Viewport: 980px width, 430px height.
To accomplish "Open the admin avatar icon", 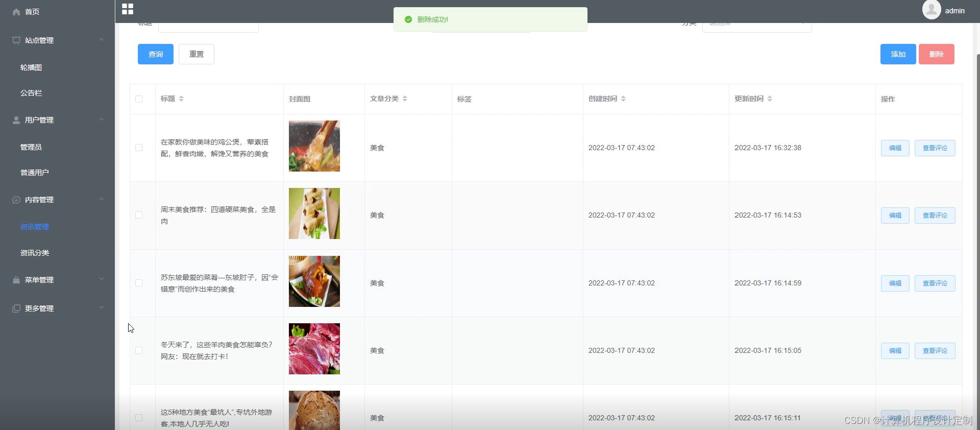I will pyautogui.click(x=932, y=9).
